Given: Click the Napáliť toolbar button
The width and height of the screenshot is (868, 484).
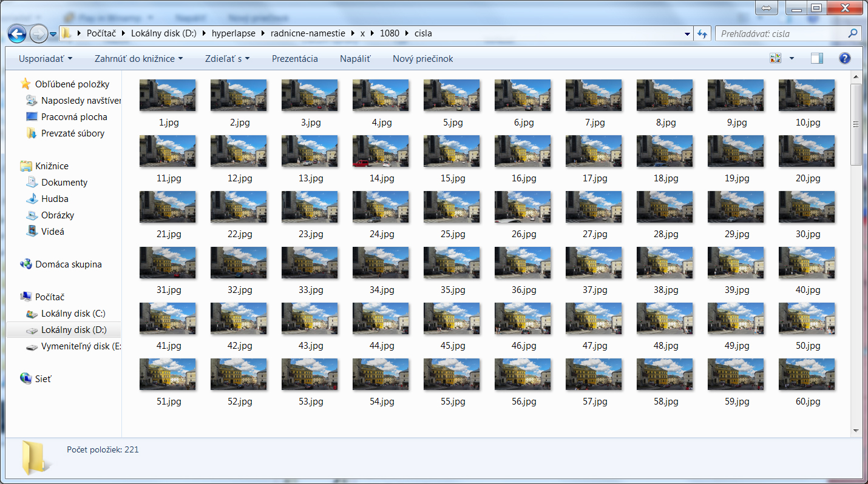Looking at the screenshot, I should [355, 59].
